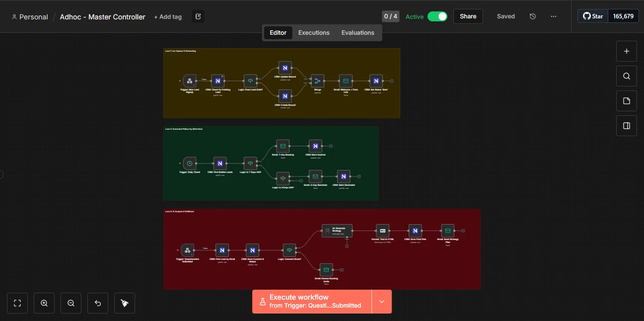Open workflow history via the clock icon
Viewport: 644px width, 321px height.
click(x=532, y=16)
